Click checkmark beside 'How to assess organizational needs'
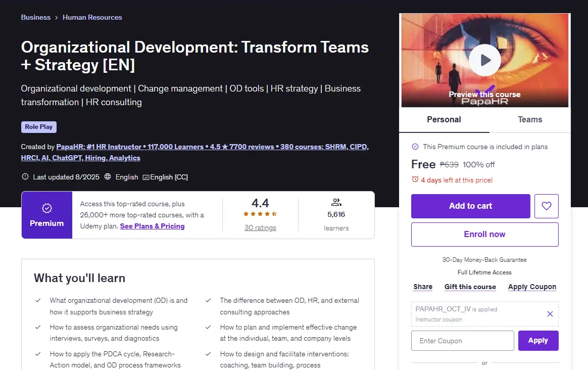 point(38,327)
